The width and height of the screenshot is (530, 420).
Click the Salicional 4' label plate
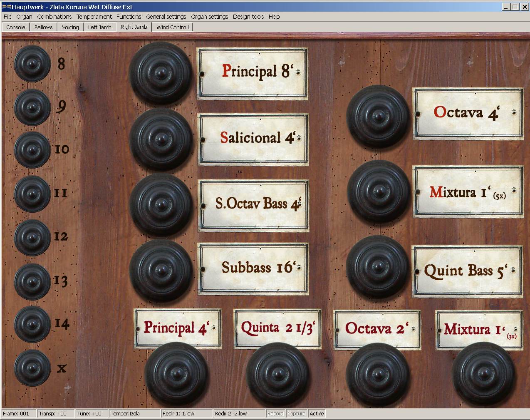point(254,139)
